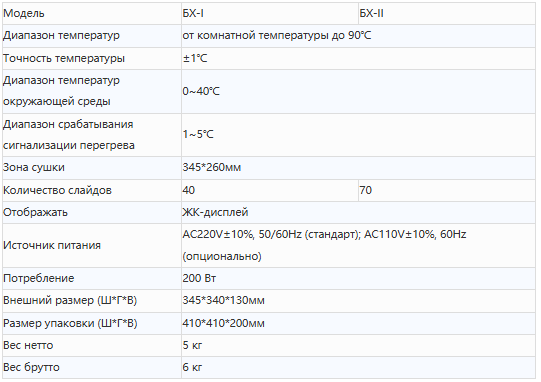Select the '345*260мм' value

(x=212, y=167)
